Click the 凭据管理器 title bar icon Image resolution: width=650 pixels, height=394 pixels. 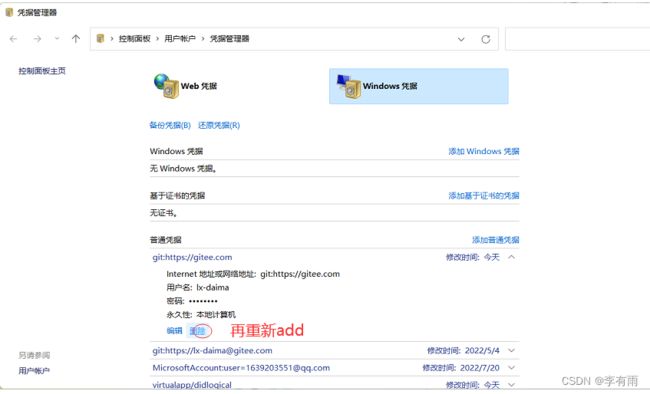click(x=9, y=12)
